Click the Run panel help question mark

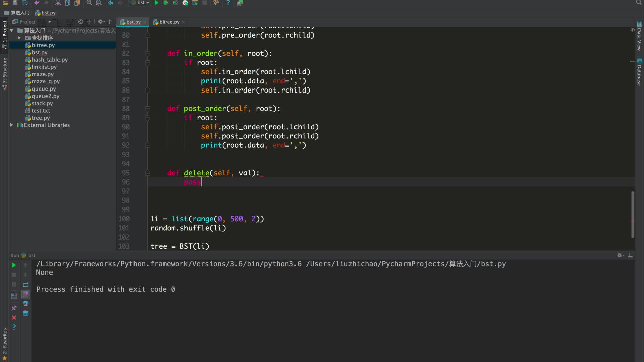tap(14, 327)
